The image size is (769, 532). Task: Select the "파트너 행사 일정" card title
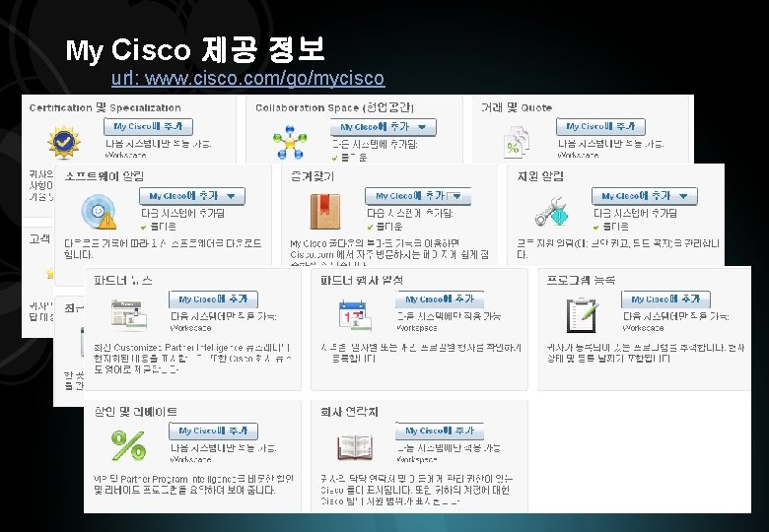(362, 280)
